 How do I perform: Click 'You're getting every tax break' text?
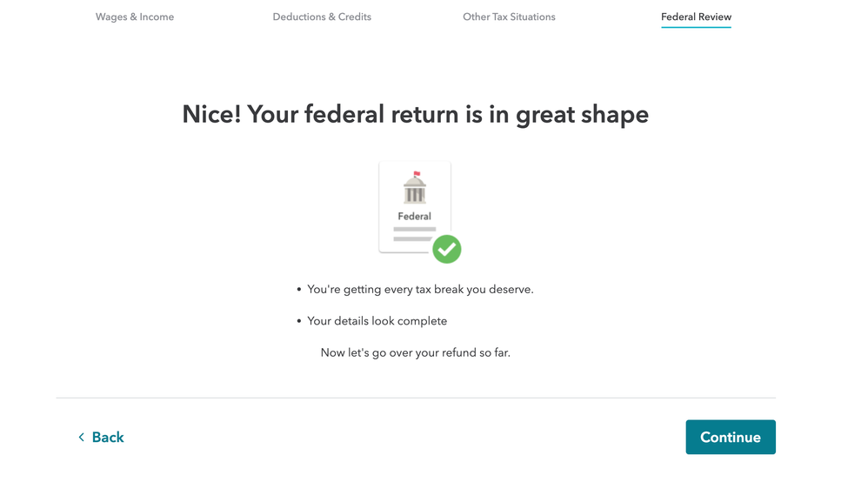(420, 289)
